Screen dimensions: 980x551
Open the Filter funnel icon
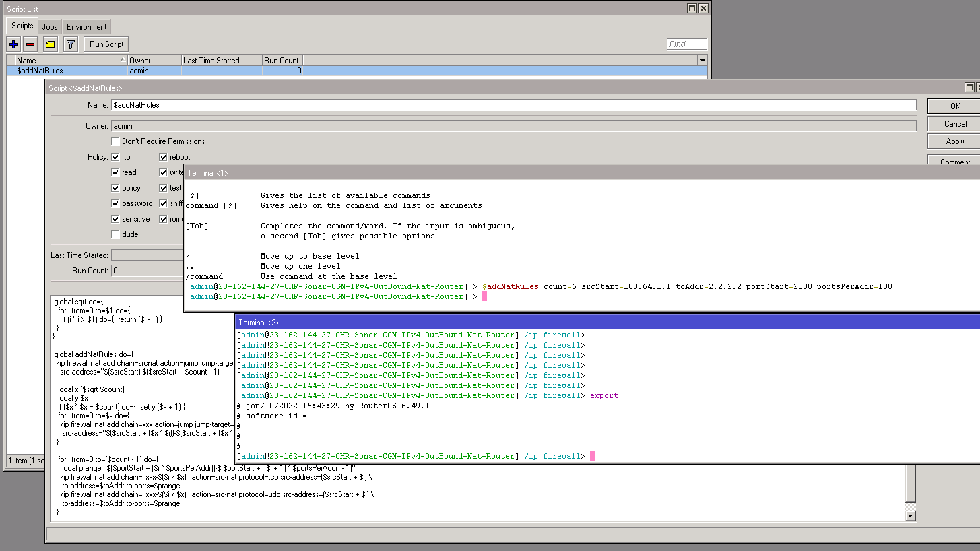click(70, 44)
